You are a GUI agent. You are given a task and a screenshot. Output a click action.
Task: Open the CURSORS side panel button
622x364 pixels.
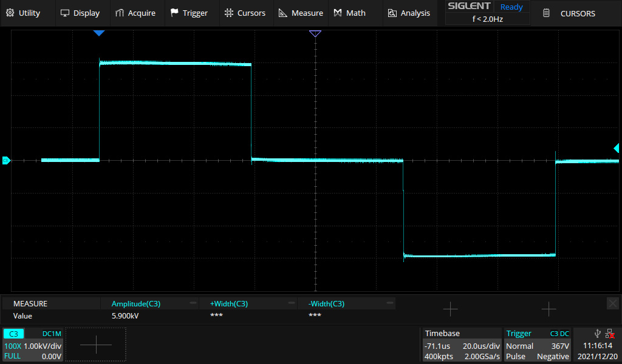577,13
